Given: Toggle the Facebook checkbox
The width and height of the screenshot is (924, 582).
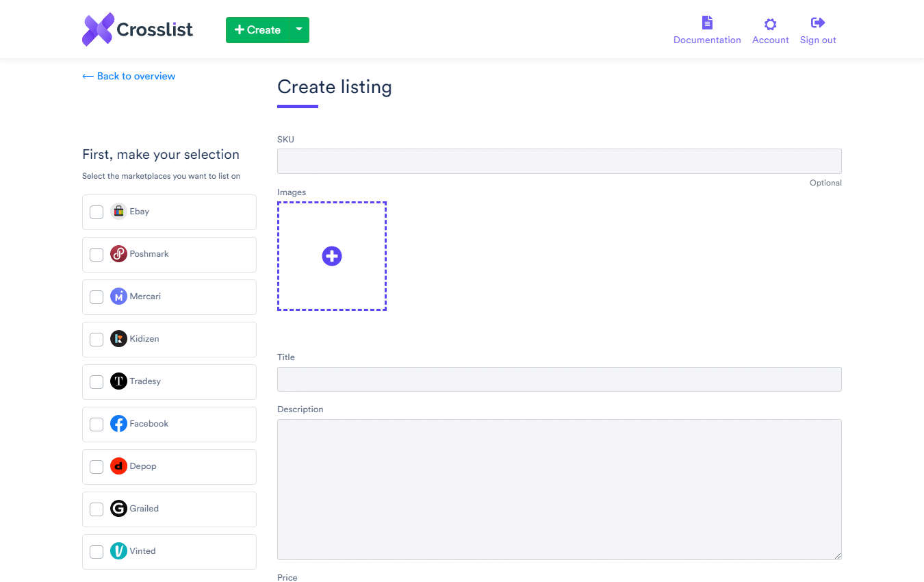Looking at the screenshot, I should (x=97, y=425).
